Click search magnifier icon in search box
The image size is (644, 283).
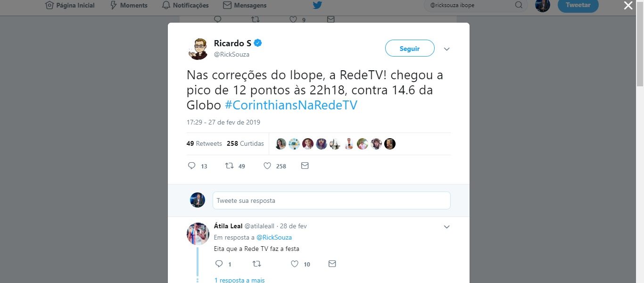pyautogui.click(x=519, y=5)
